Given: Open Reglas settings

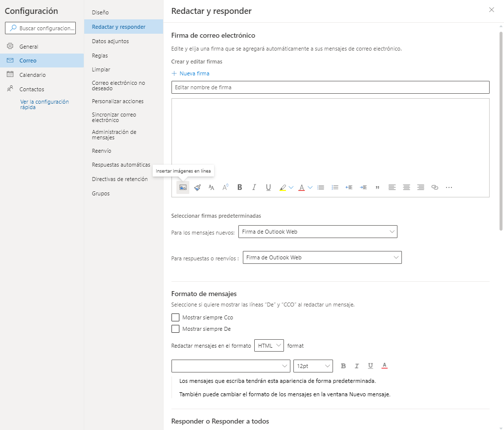Looking at the screenshot, I should coord(123,56).
